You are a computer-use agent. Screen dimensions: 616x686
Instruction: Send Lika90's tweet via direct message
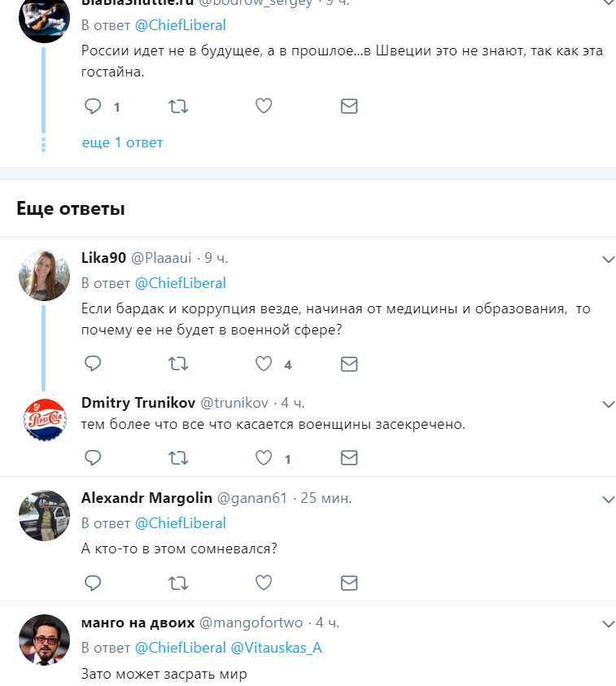pyautogui.click(x=349, y=364)
